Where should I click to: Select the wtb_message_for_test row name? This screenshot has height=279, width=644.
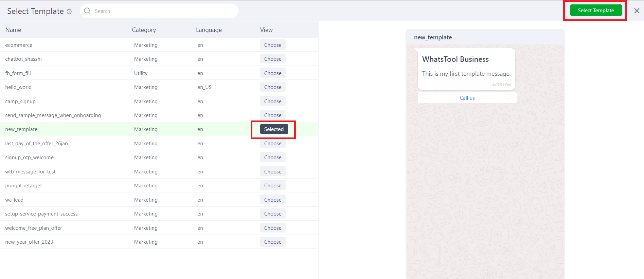point(30,171)
